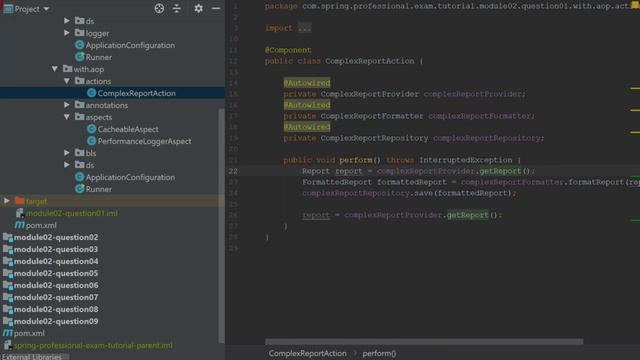This screenshot has height=360, width=640.
Task: Click first getReport() call on line 22
Action: 500,171
